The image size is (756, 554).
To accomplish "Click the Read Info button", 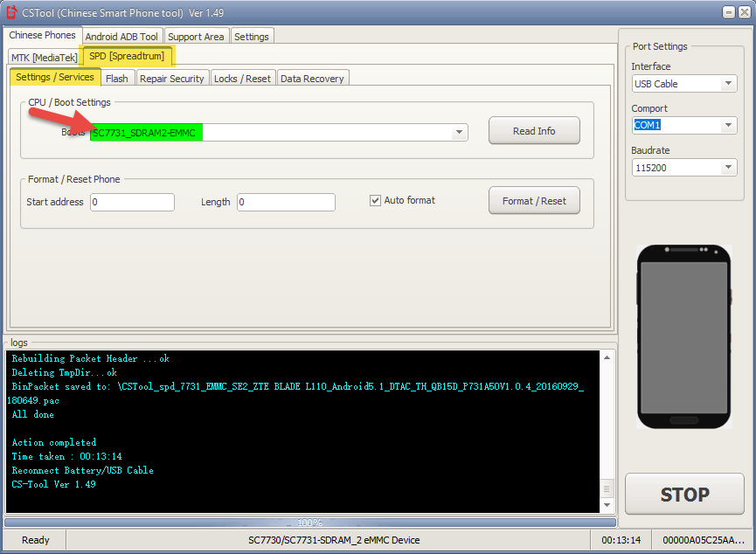I will click(x=534, y=131).
